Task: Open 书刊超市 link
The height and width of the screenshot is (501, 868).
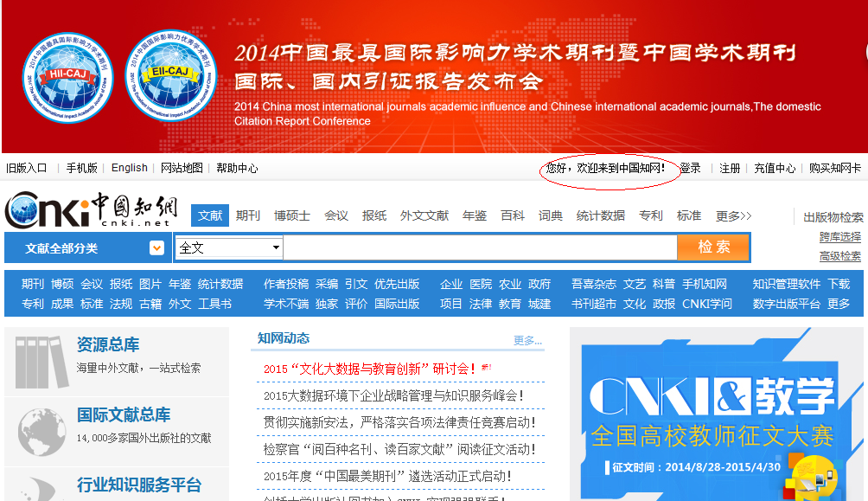Action: pyautogui.click(x=594, y=304)
